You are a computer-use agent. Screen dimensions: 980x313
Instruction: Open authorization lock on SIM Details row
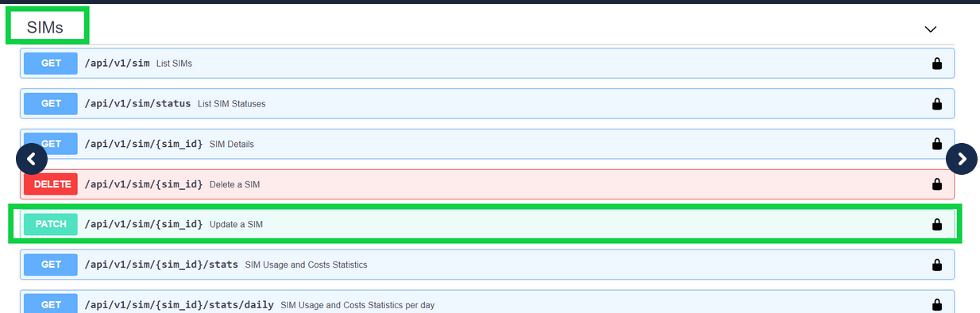point(936,144)
